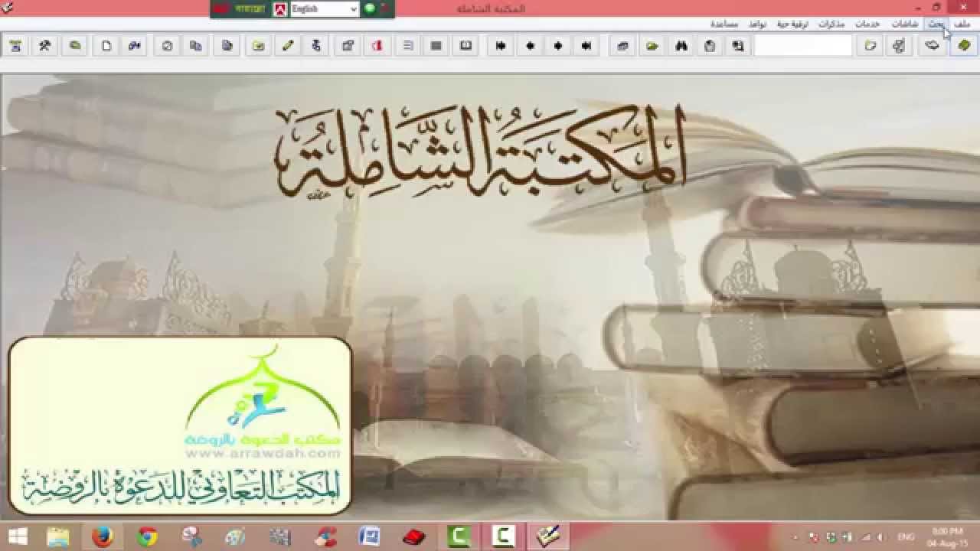Click the red A icon in language bar
Image resolution: width=980 pixels, height=551 pixels.
(281, 9)
